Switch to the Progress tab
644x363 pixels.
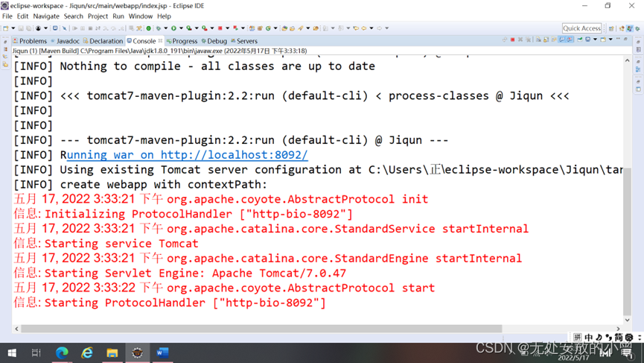182,41
